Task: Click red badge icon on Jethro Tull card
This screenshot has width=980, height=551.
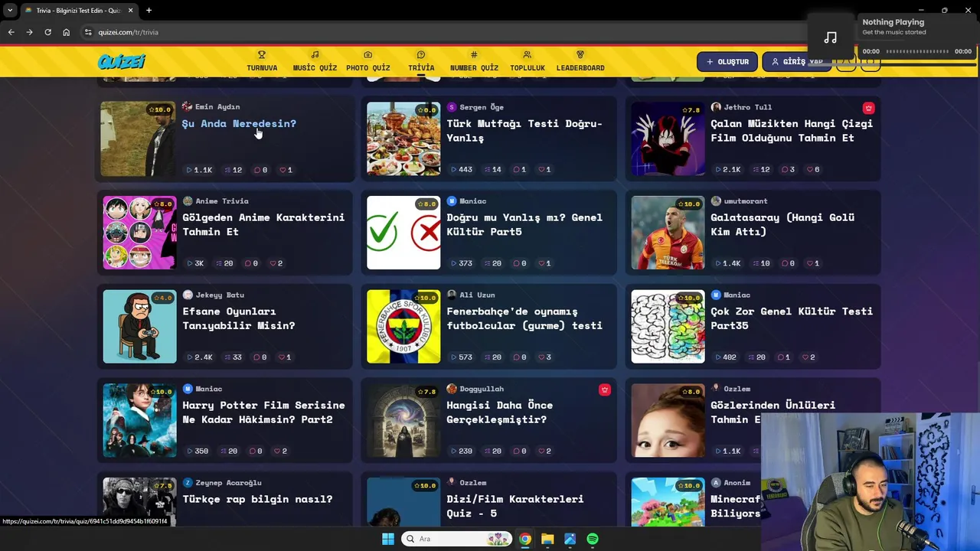Action: click(868, 108)
